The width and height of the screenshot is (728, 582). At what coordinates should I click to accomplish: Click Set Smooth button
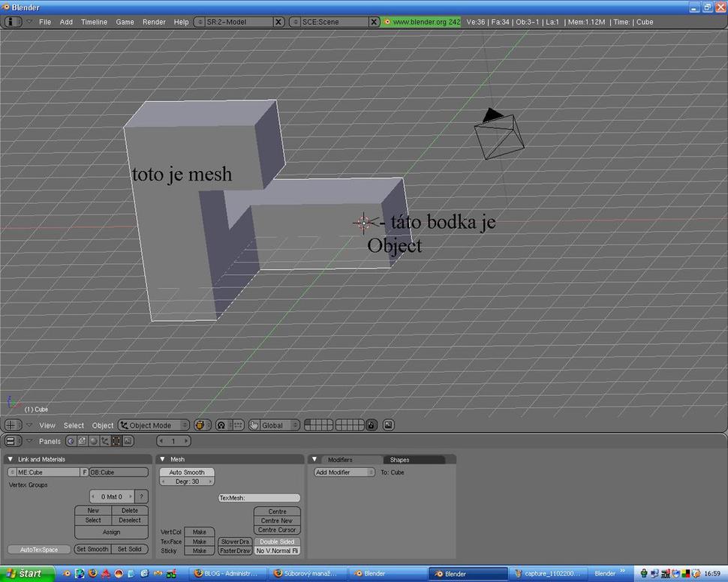[x=92, y=549]
